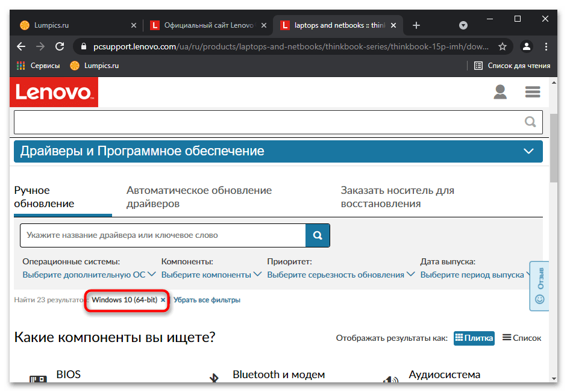Image resolution: width=567 pixels, height=392 pixels.
Task: Open the Lumpics.ru bookmark
Action: pos(95,66)
